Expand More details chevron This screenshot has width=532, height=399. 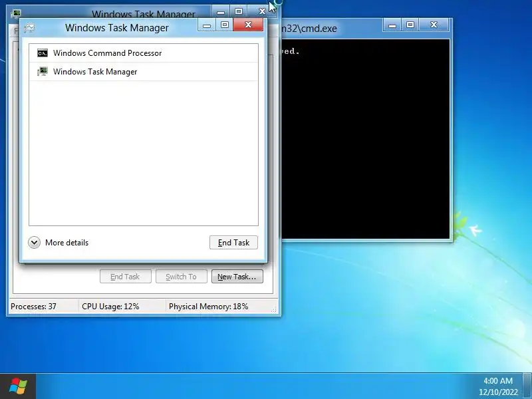[x=35, y=243]
